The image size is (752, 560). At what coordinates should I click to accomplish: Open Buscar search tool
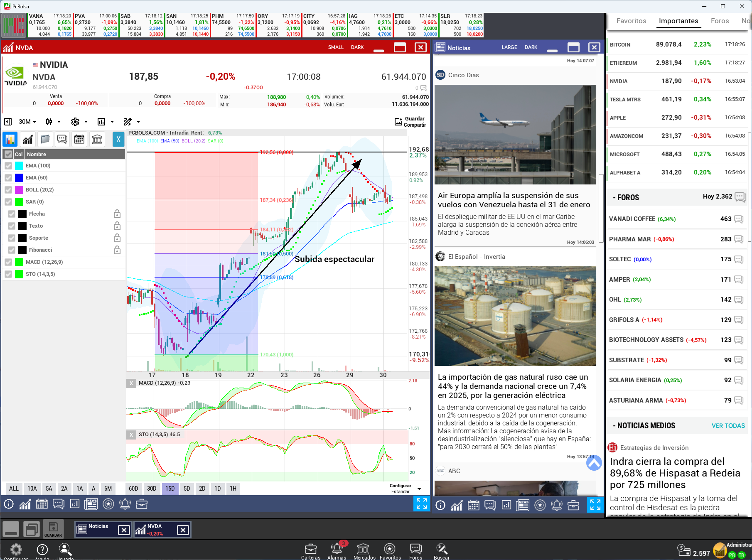pyautogui.click(x=441, y=552)
